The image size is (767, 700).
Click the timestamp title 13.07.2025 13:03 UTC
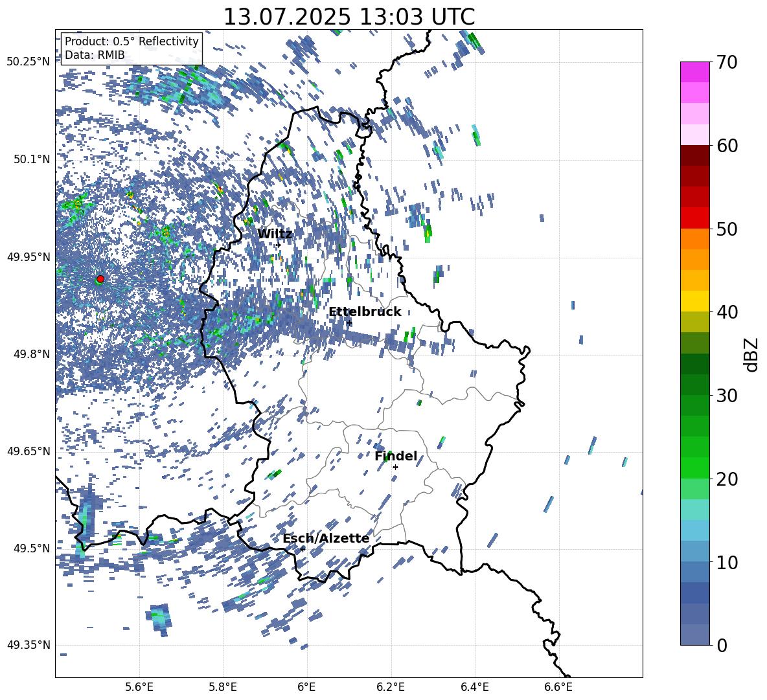click(349, 17)
